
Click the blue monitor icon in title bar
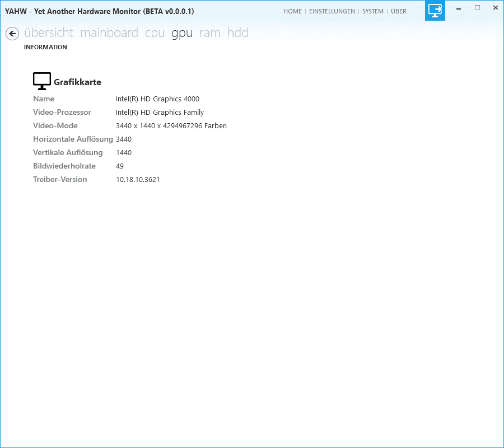pos(435,11)
